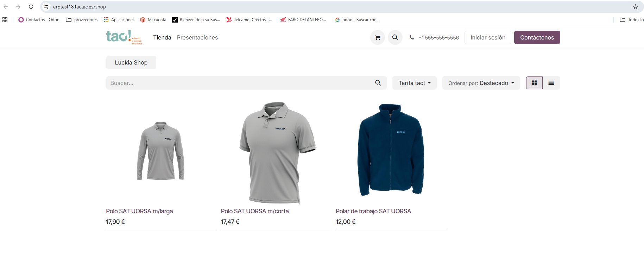The image size is (644, 257).
Task: Open the Polar de trabajo SAT UORSA thumbnail
Action: click(x=390, y=150)
